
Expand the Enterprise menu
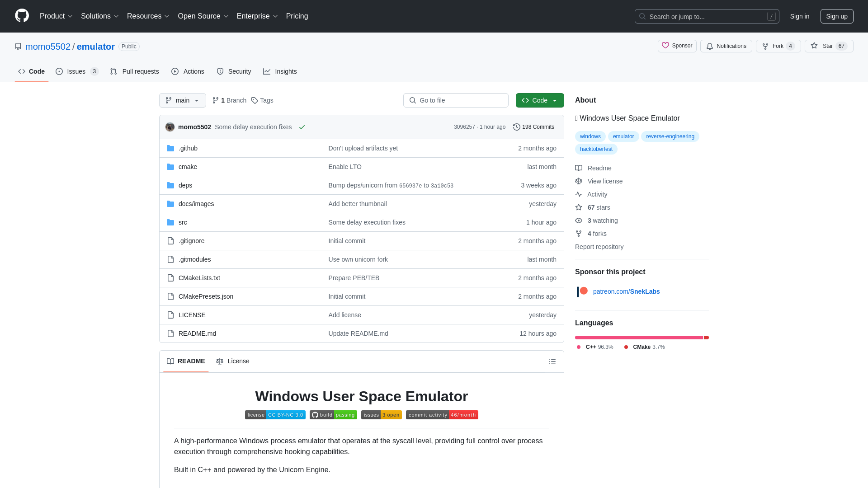(257, 16)
